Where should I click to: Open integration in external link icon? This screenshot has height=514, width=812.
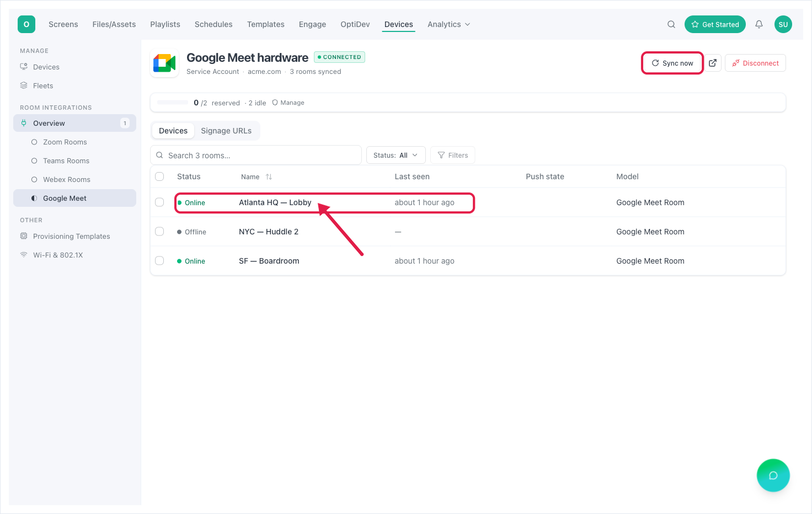tap(713, 63)
